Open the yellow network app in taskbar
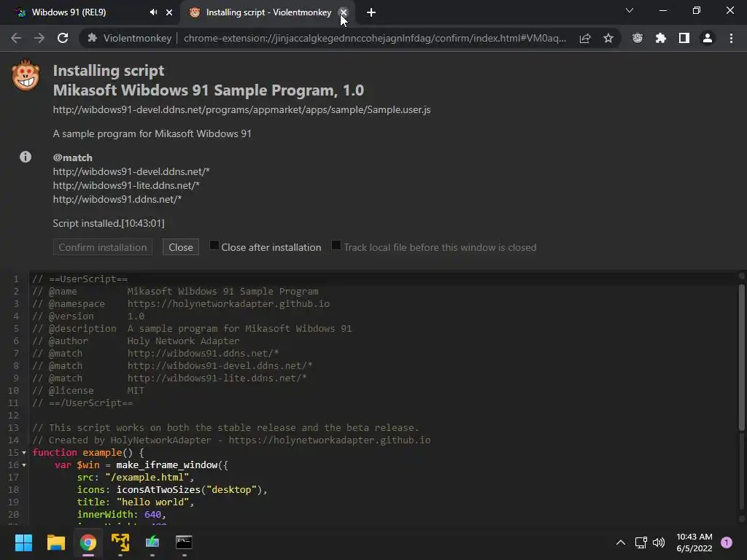This screenshot has width=747, height=560. pyautogui.click(x=120, y=542)
